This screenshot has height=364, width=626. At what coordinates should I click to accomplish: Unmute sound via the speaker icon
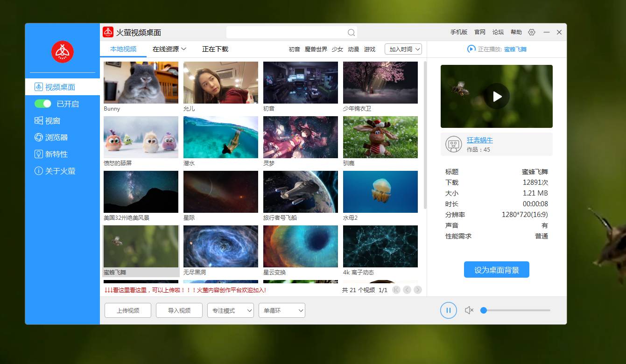point(469,310)
